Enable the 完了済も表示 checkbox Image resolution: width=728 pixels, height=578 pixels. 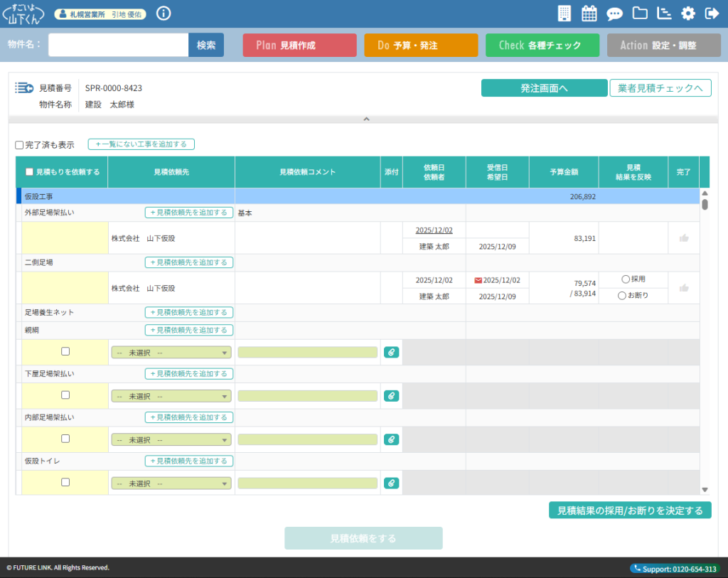[x=20, y=145]
